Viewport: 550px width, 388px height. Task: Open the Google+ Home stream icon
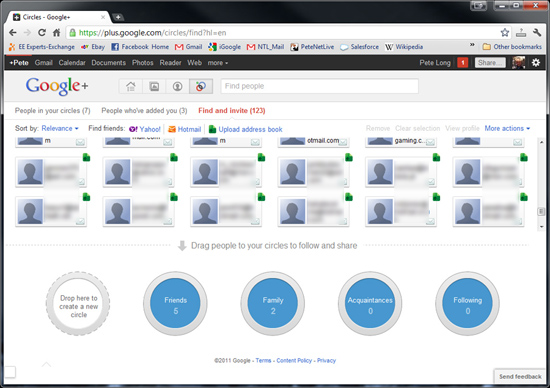point(131,86)
